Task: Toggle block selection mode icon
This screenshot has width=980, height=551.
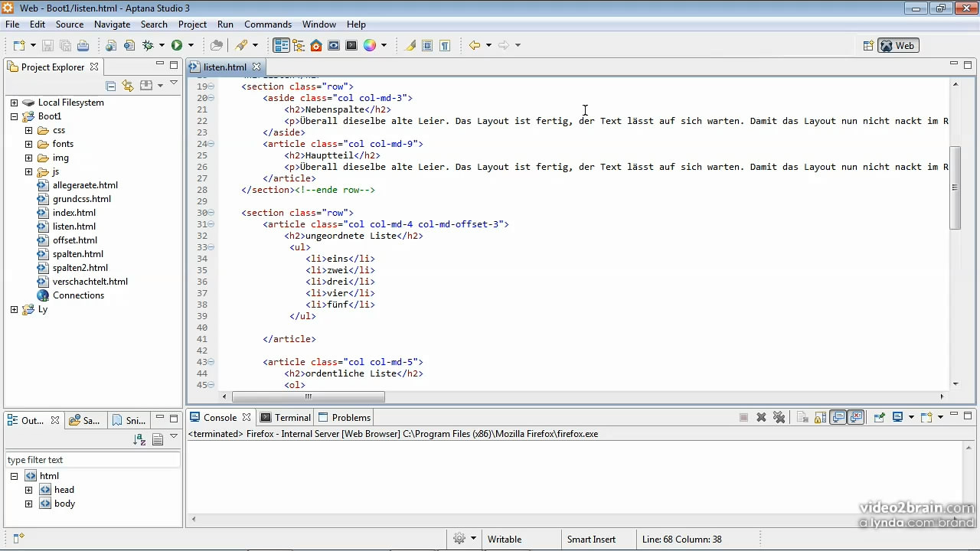Action: pos(427,45)
